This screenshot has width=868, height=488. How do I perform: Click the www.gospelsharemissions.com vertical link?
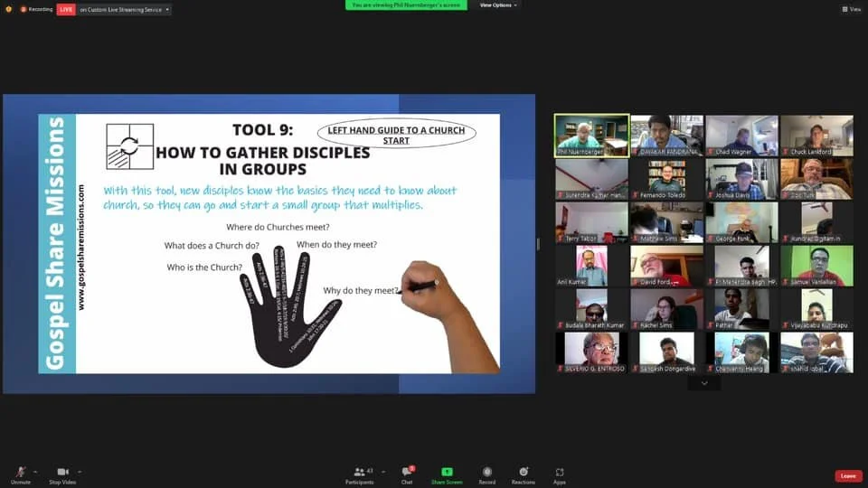tap(81, 248)
